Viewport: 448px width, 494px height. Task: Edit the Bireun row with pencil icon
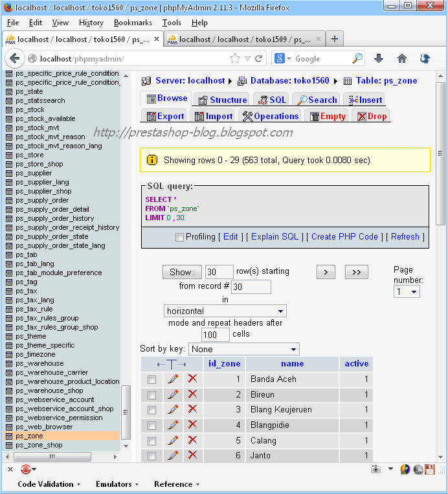coord(173,394)
